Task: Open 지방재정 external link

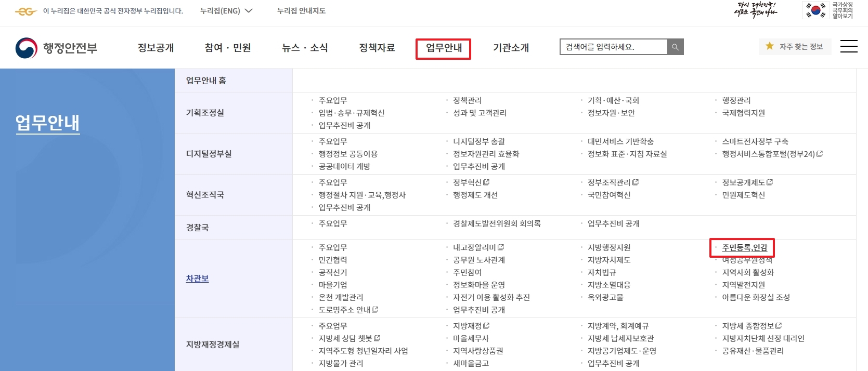Action: click(x=471, y=326)
